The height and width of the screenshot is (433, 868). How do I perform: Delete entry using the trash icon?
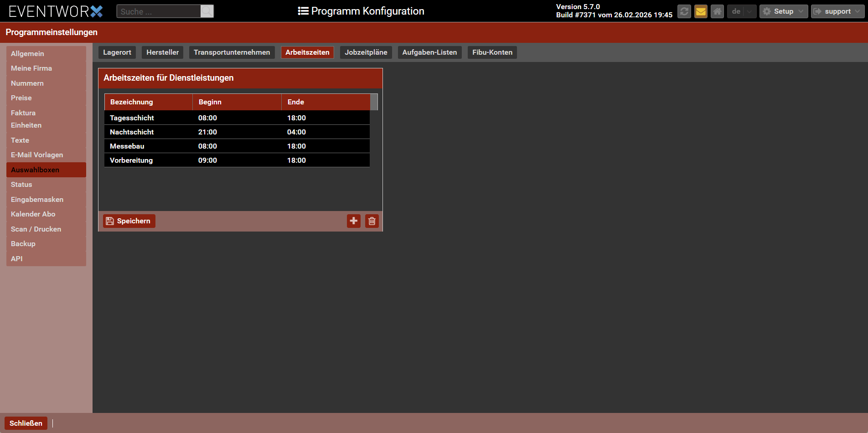point(372,221)
